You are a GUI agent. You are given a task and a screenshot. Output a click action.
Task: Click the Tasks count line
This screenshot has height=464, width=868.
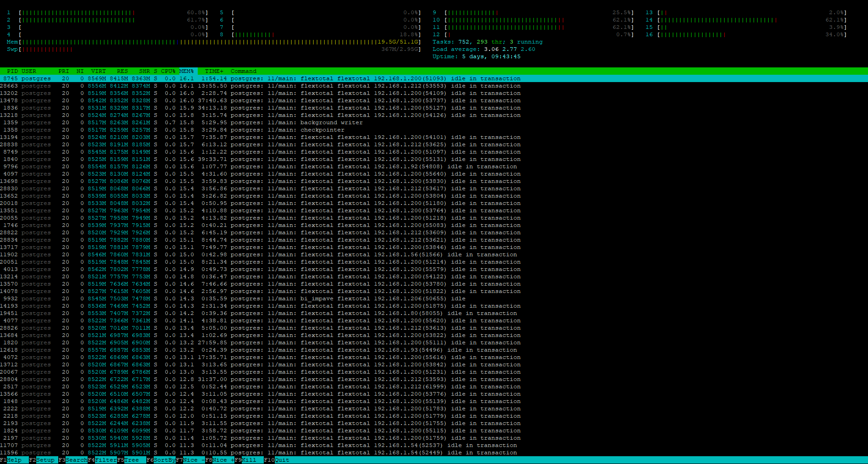pyautogui.click(x=487, y=42)
